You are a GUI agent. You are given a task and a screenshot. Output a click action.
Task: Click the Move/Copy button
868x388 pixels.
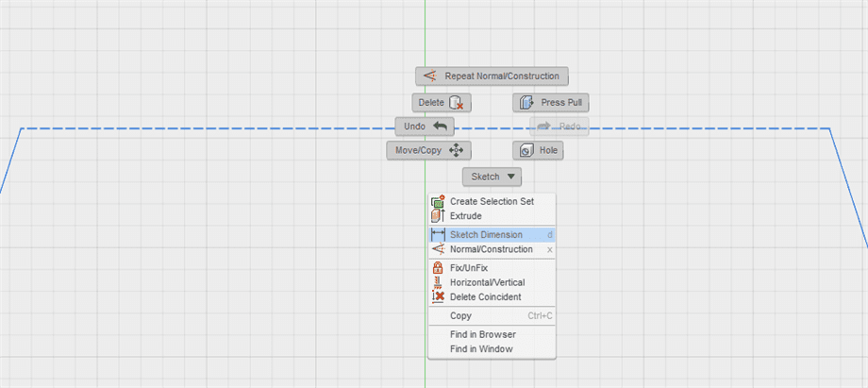[x=429, y=150]
